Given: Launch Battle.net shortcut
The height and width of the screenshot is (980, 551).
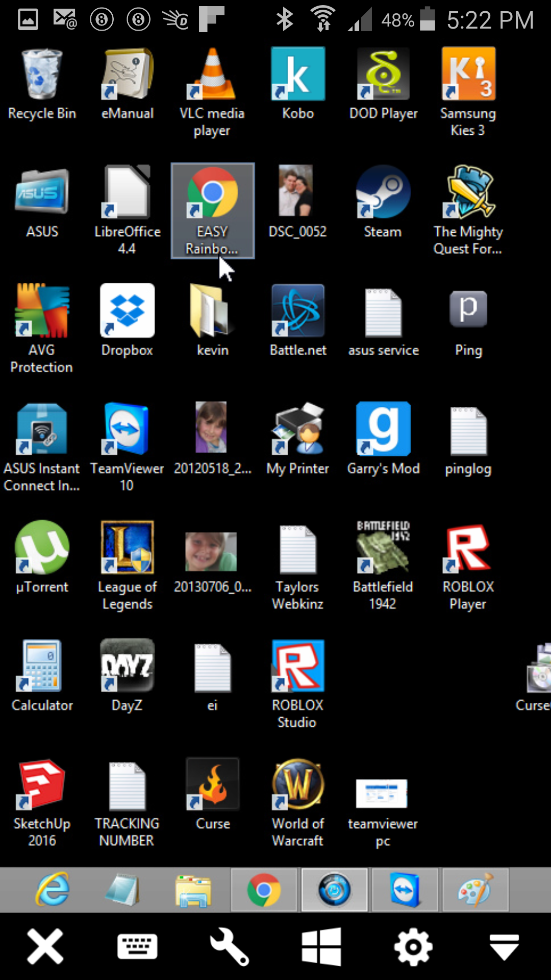Looking at the screenshot, I should tap(298, 321).
